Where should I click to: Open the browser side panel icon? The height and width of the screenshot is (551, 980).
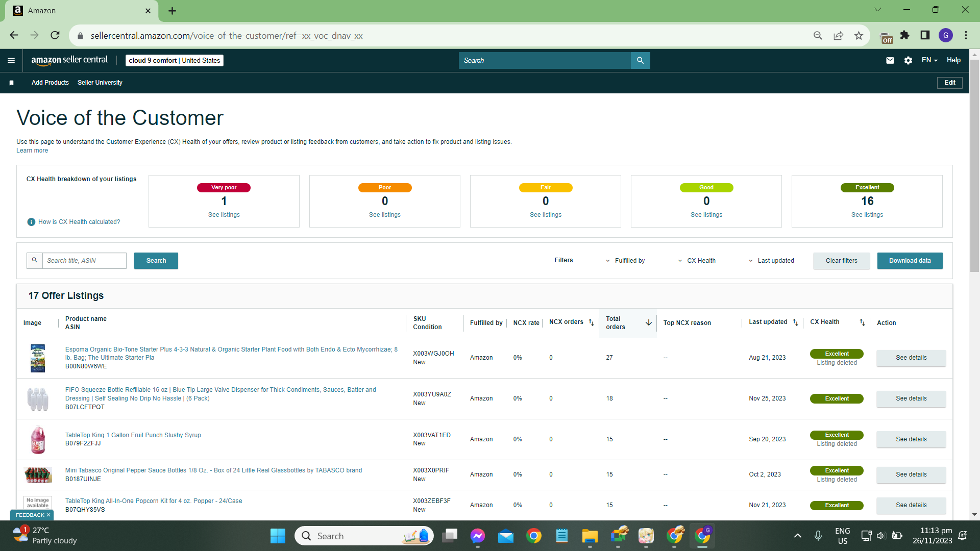coord(925,35)
